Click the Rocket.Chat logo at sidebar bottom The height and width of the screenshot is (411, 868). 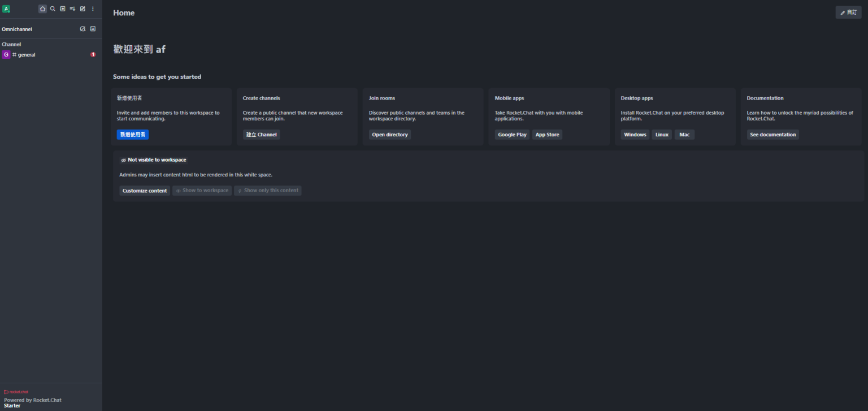point(16,391)
